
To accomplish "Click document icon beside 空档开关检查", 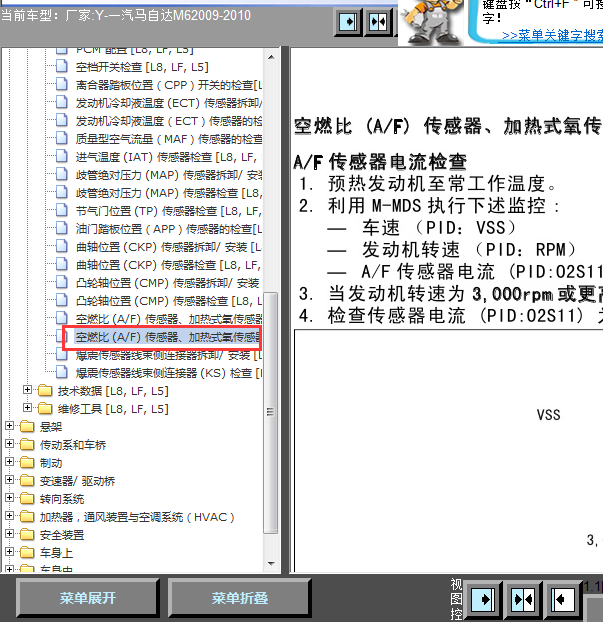I will click(61, 66).
